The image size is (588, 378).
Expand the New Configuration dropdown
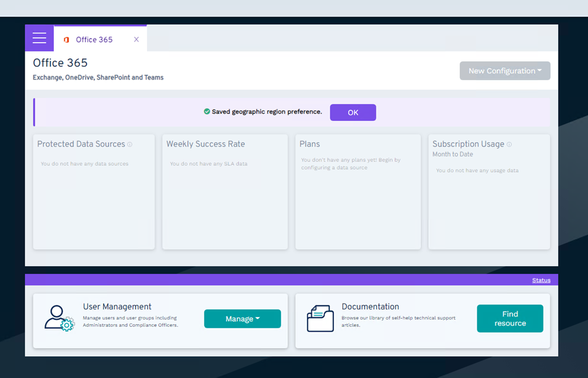click(x=504, y=71)
